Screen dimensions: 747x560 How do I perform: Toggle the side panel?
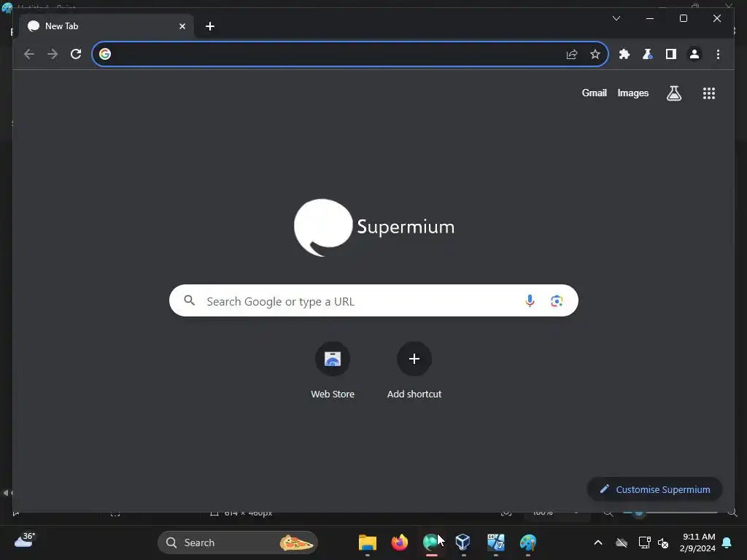[x=671, y=54]
